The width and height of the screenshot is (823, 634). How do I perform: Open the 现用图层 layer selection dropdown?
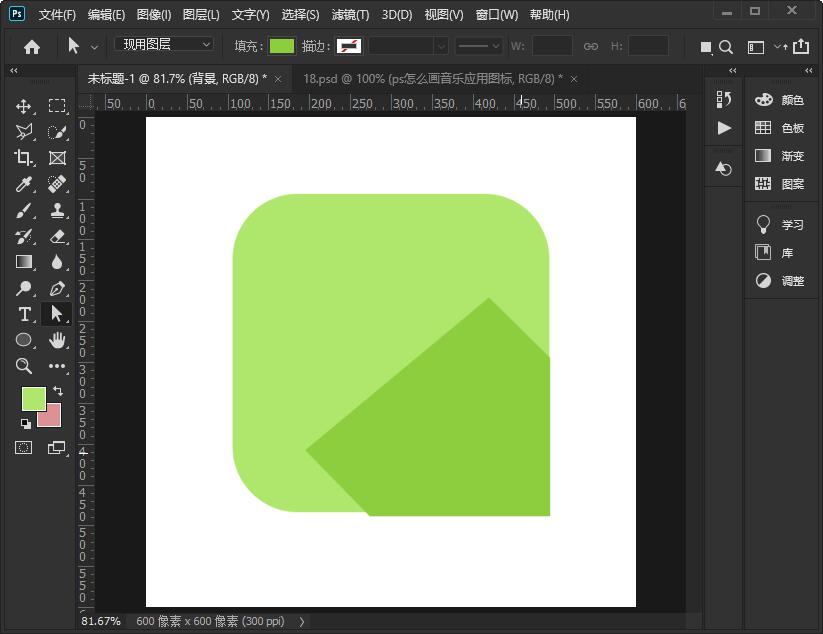tap(166, 45)
